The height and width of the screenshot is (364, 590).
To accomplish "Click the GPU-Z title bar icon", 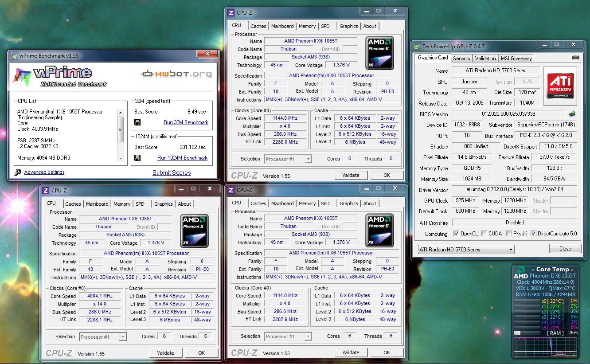I will pyautogui.click(x=417, y=46).
